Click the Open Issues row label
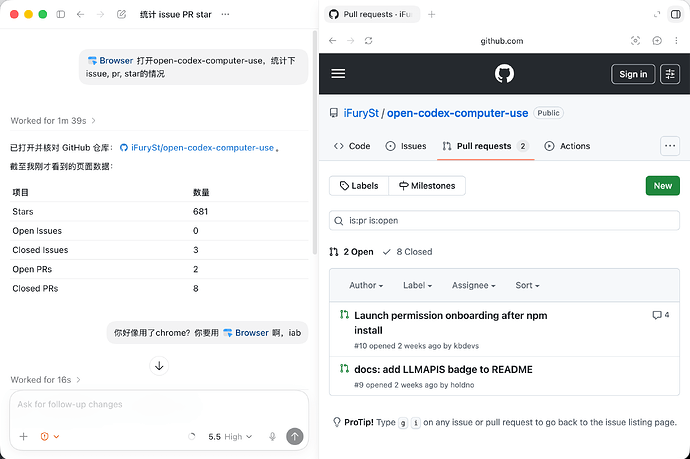Image resolution: width=690 pixels, height=459 pixels. 37,231
